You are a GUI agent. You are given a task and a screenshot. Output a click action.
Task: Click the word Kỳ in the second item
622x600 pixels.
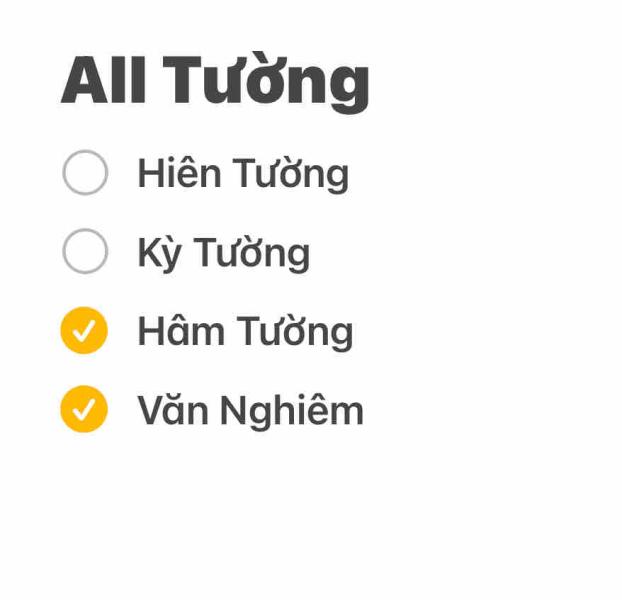tap(159, 254)
